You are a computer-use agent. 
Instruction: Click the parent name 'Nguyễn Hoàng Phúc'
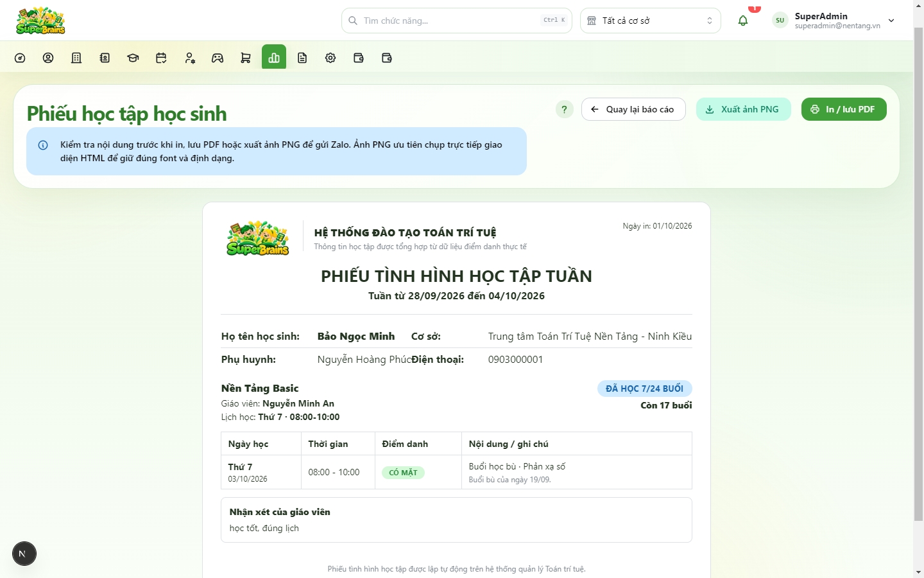point(364,360)
